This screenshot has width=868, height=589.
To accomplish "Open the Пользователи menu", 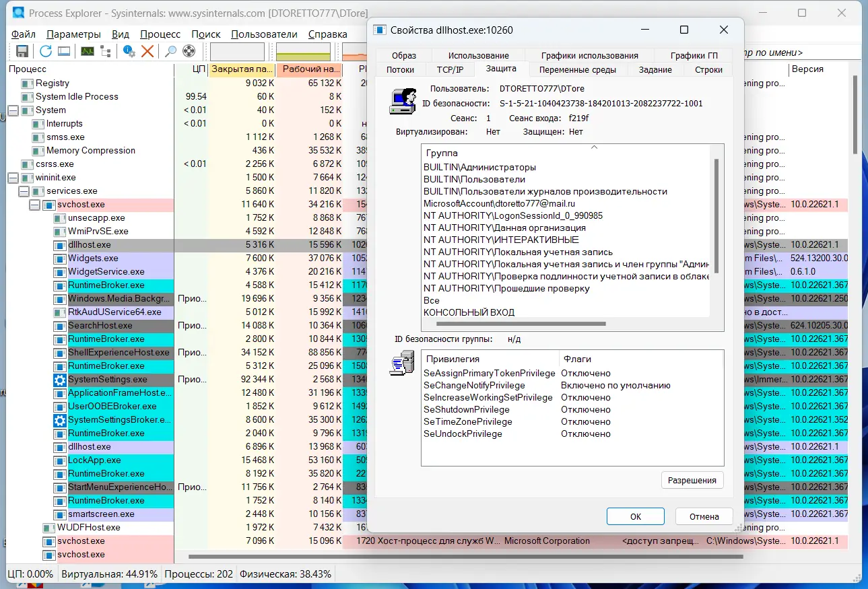I will pos(264,34).
